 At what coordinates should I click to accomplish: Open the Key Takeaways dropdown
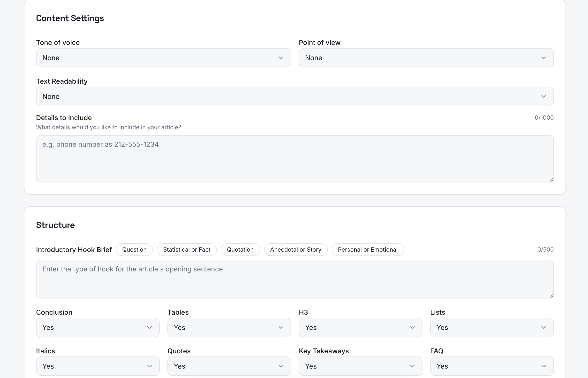pos(360,366)
